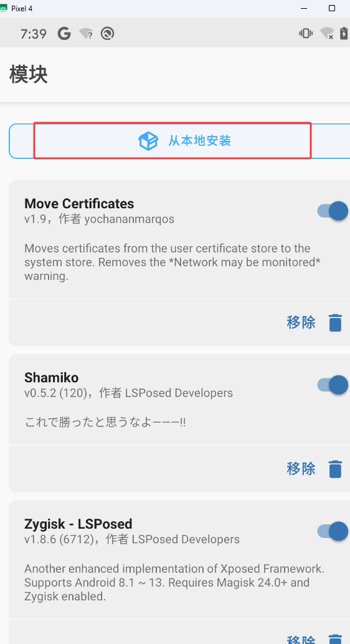Click the trash icon for Move Certificates
Image resolution: width=350 pixels, height=644 pixels.
point(335,322)
